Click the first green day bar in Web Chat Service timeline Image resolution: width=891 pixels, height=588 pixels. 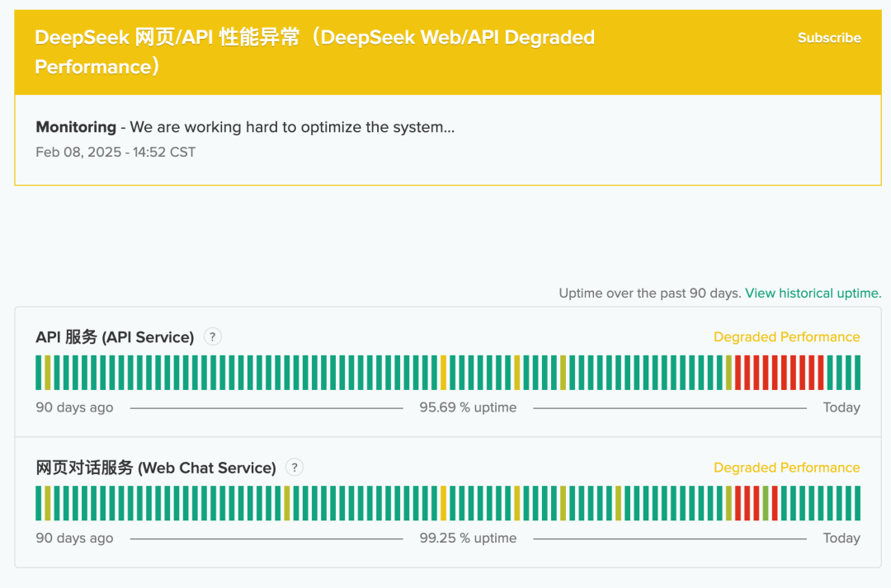tap(39, 503)
